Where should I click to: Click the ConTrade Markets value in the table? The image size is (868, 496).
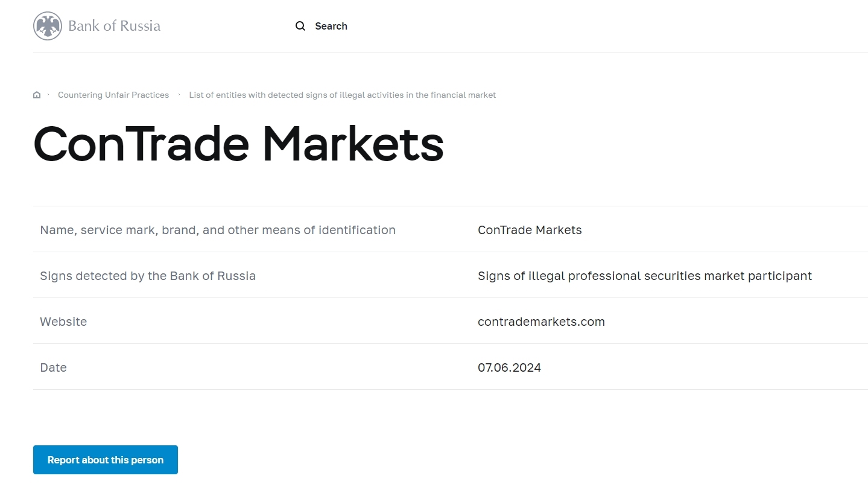(530, 230)
